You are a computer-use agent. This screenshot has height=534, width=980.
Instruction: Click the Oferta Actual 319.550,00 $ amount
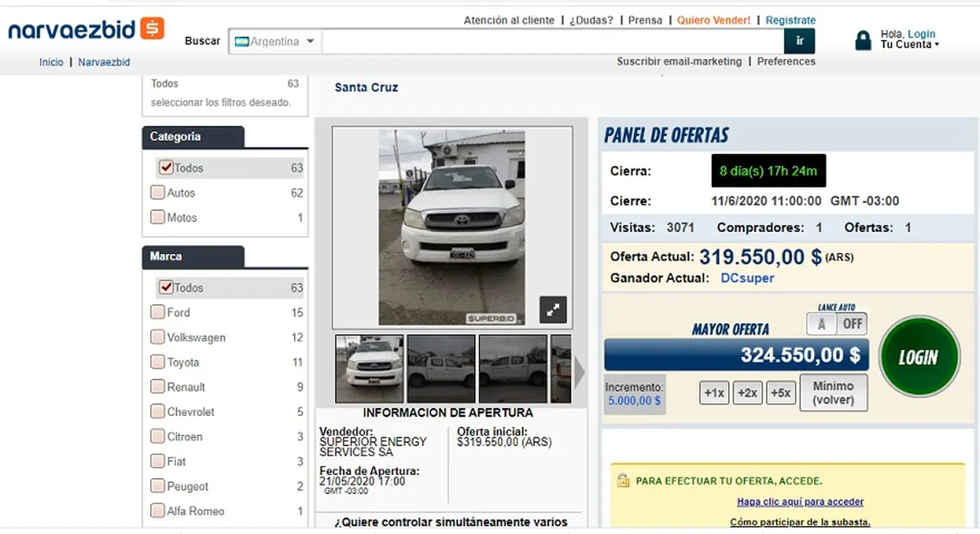click(x=760, y=256)
